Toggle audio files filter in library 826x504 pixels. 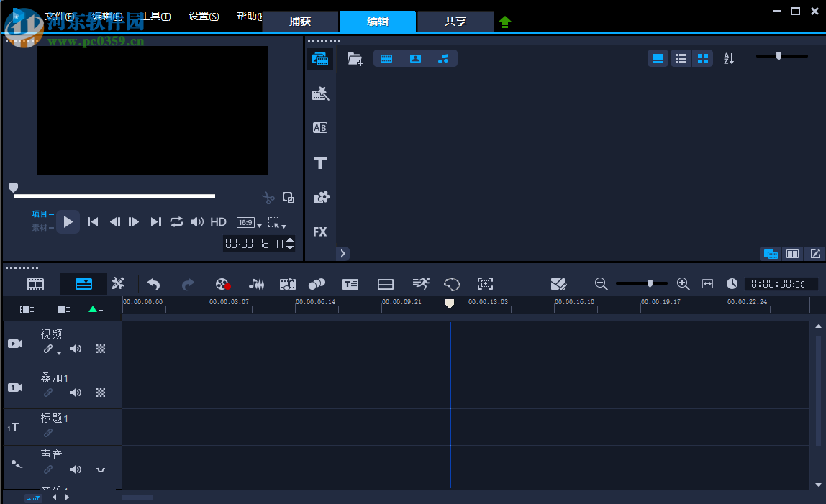(x=443, y=58)
